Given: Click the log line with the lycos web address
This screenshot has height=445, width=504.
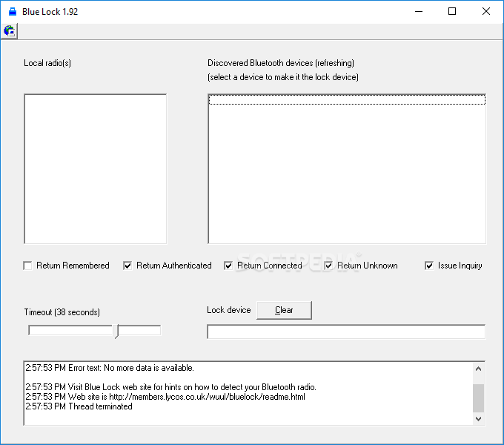Looking at the screenshot, I should click(165, 397).
